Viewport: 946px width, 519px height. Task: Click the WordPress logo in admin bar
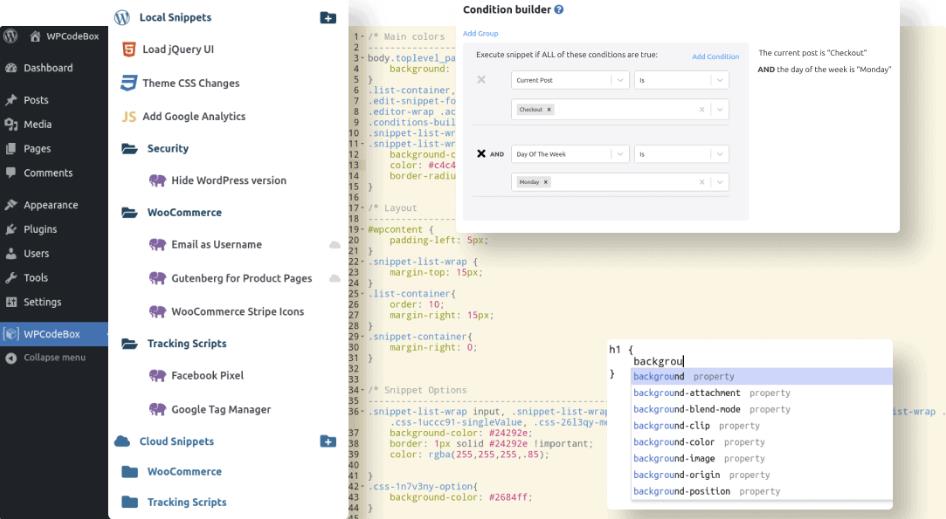click(10, 36)
